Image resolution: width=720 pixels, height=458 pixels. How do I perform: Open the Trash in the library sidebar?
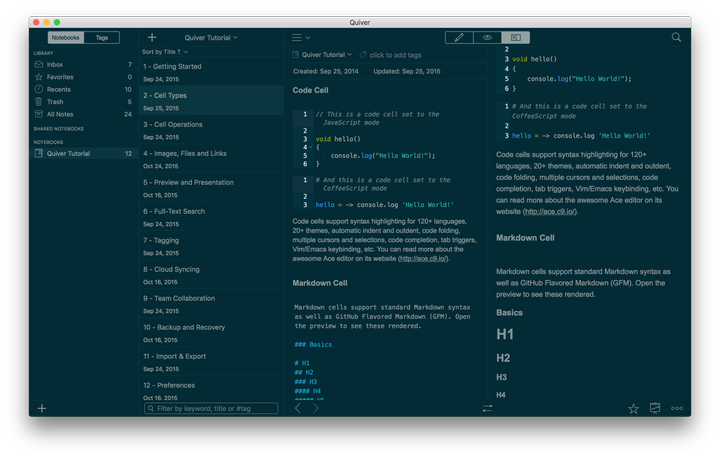tap(55, 101)
